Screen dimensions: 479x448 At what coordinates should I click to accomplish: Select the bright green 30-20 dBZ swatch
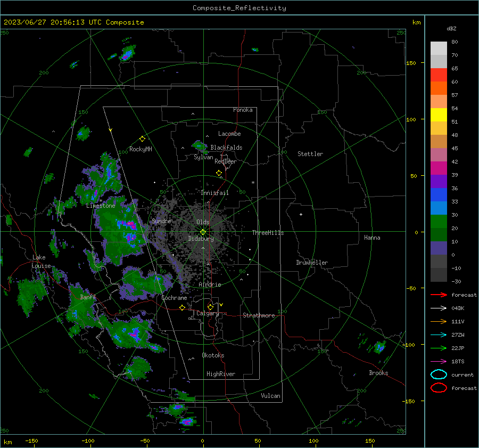pos(439,222)
